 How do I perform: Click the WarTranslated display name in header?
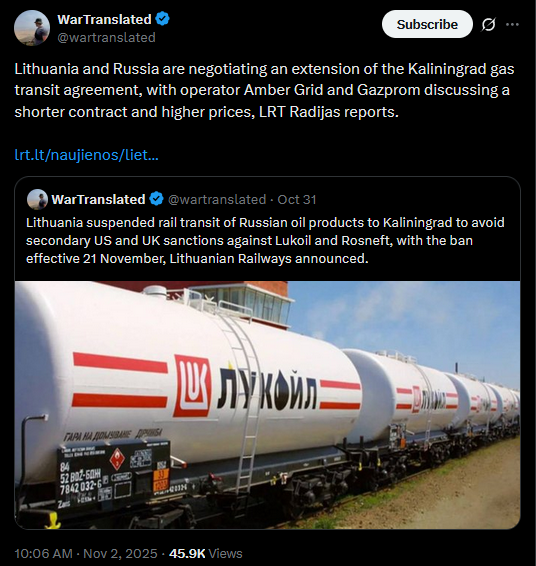pos(104,19)
